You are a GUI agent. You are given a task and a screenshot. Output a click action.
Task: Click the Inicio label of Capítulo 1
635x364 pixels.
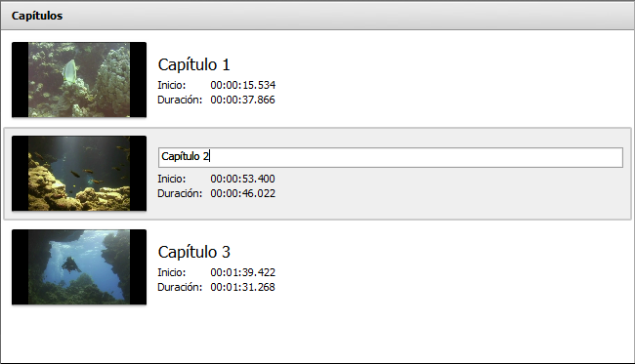pos(172,85)
